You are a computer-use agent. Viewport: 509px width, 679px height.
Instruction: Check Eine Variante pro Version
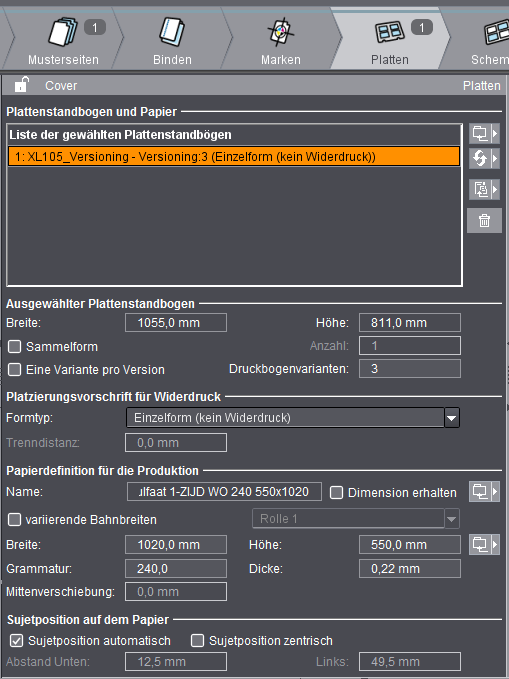tap(15, 369)
